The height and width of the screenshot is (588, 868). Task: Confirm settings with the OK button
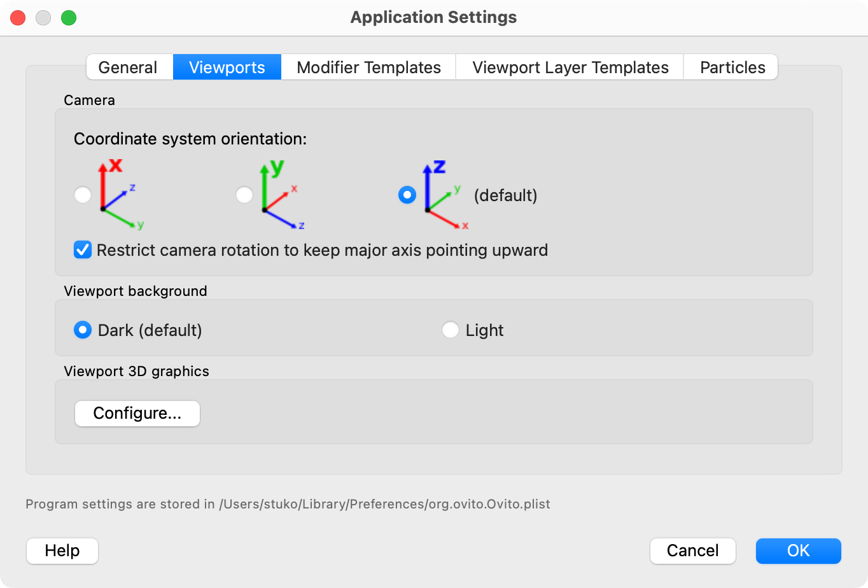[x=798, y=551]
